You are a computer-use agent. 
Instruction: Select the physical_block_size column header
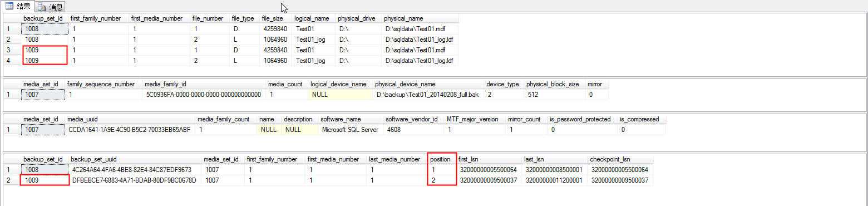click(555, 84)
